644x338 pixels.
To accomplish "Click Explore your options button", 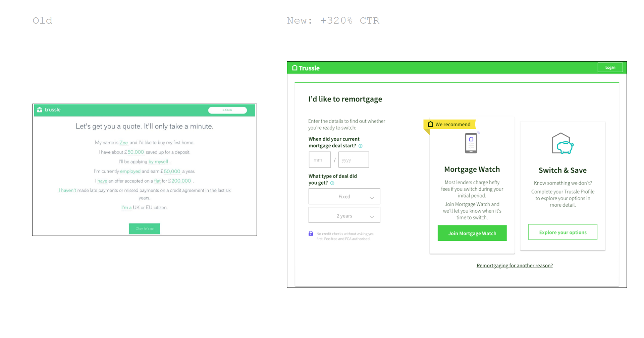I will 562,232.
